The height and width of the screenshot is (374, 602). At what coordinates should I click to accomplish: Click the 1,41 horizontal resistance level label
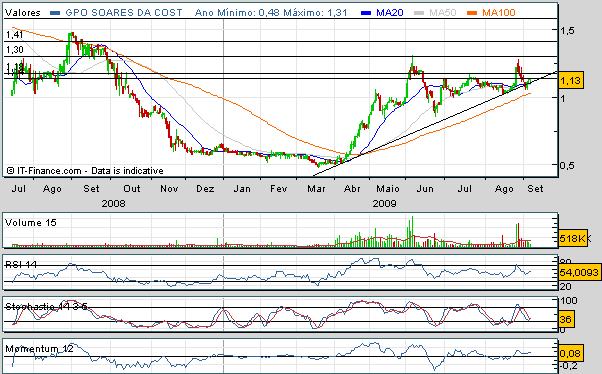click(x=15, y=35)
